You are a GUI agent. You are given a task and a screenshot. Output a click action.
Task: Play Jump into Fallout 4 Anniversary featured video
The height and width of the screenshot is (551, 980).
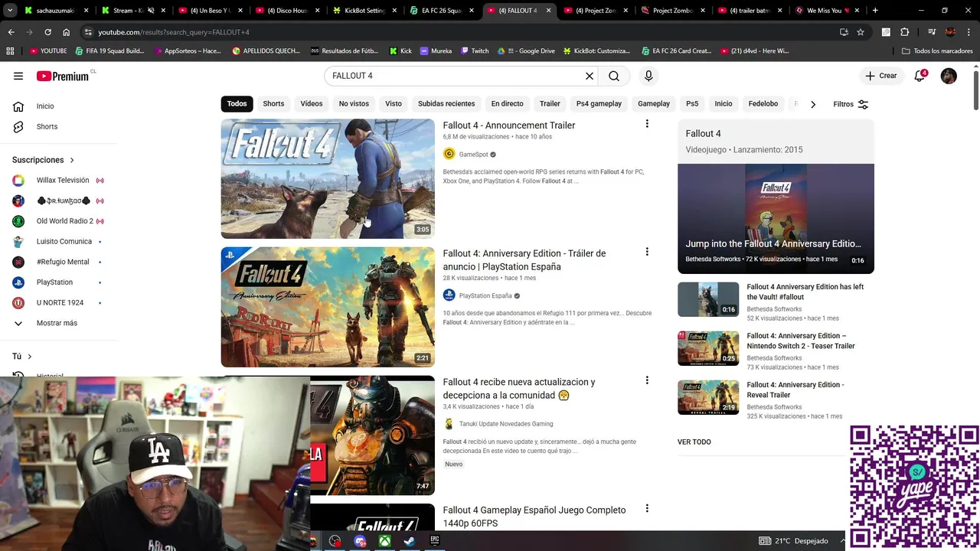coord(776,218)
